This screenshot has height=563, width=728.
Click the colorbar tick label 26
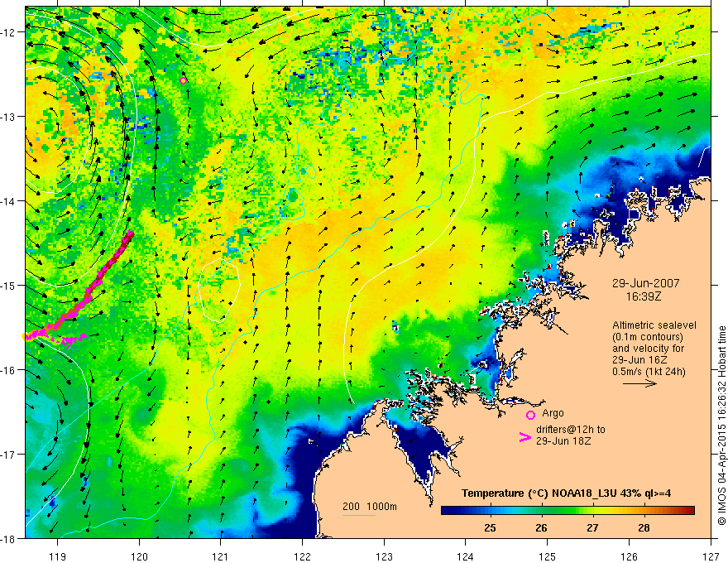point(541,527)
